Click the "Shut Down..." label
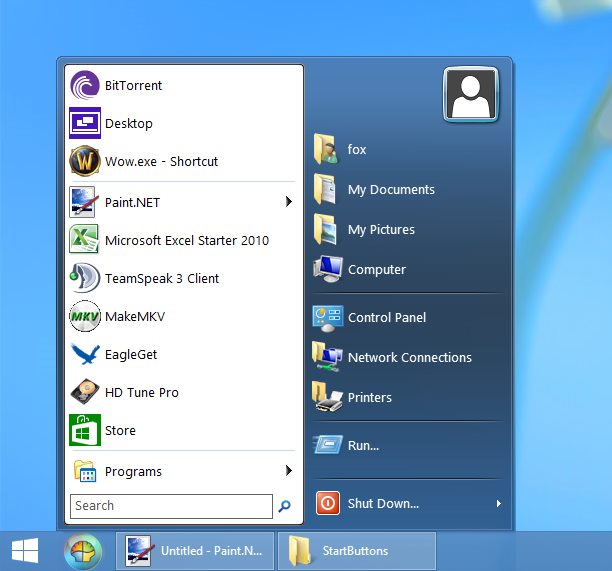The width and height of the screenshot is (612, 571). tap(383, 504)
